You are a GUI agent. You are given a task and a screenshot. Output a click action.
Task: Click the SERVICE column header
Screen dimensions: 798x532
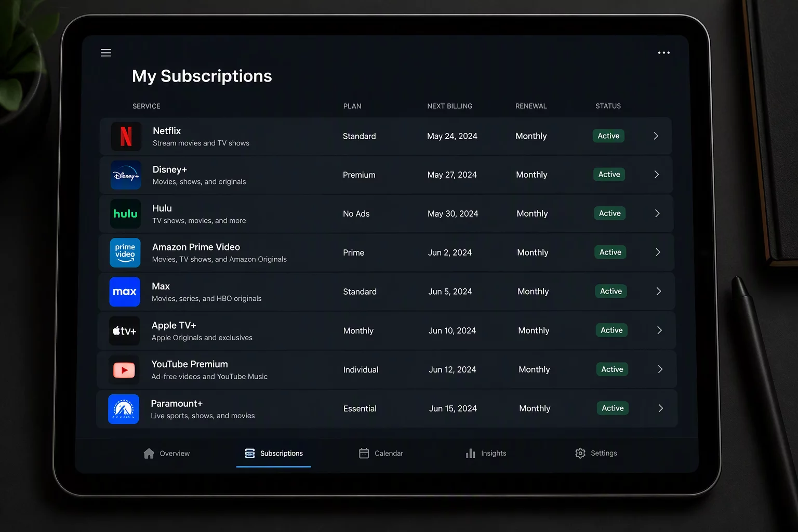click(x=147, y=106)
